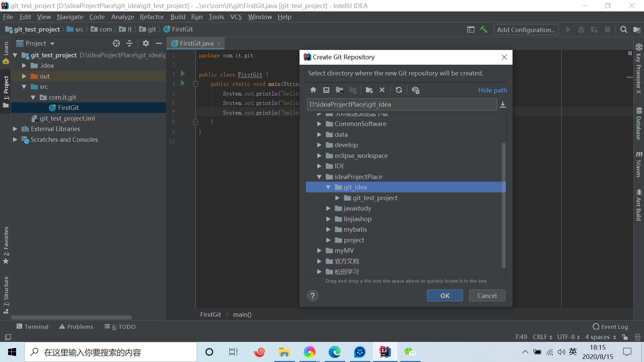
Task: Change file encoding UTF-8 in status bar
Action: (569, 337)
